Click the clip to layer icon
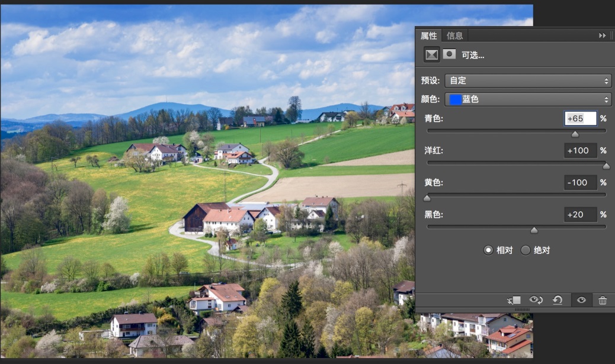 coord(514,300)
